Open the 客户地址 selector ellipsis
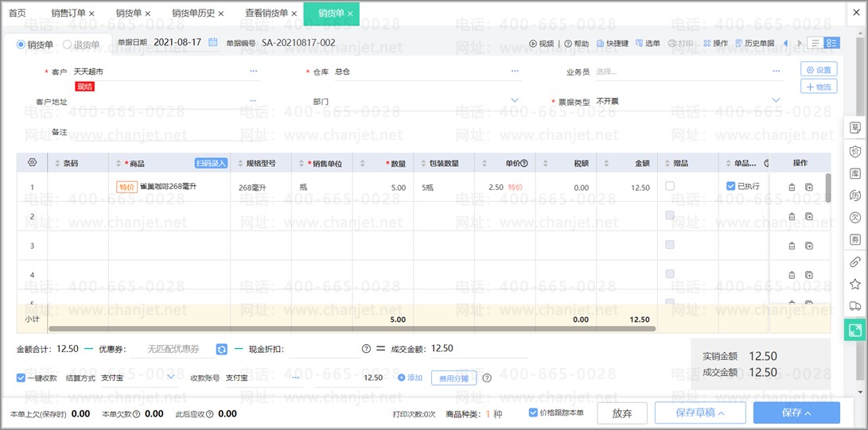This screenshot has height=430, width=868. [x=253, y=101]
